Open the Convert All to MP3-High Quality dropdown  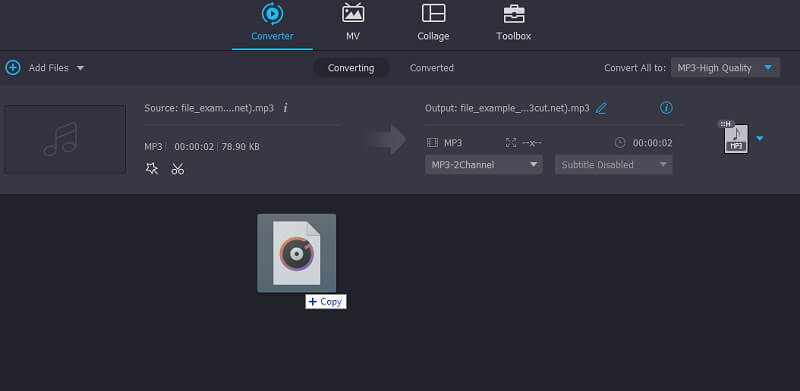click(x=725, y=68)
